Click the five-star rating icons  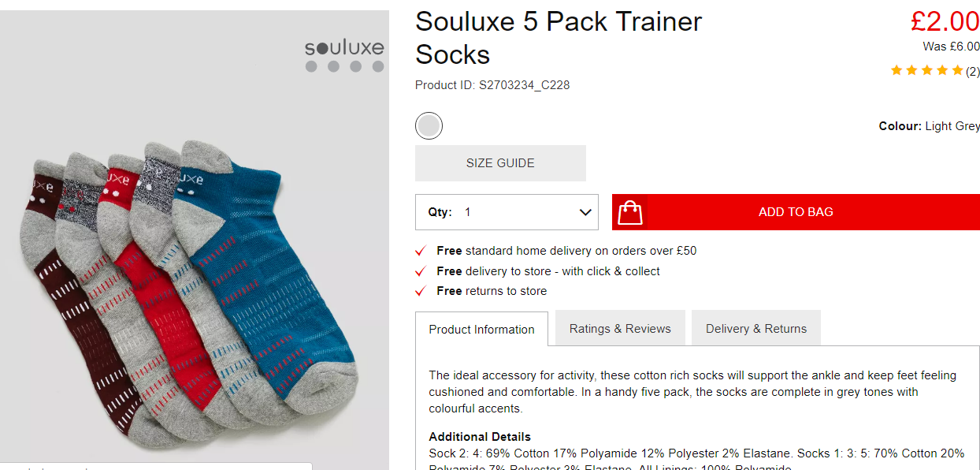click(x=926, y=71)
